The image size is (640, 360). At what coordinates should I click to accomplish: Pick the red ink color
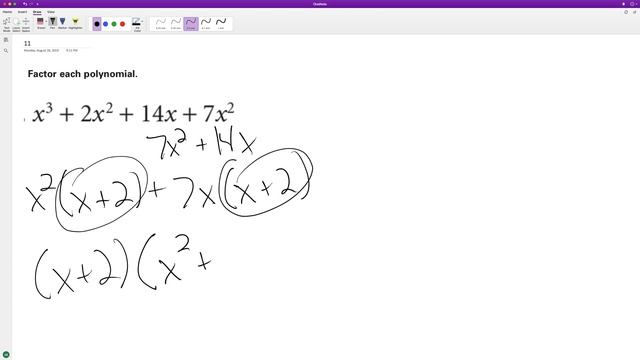pos(122,24)
